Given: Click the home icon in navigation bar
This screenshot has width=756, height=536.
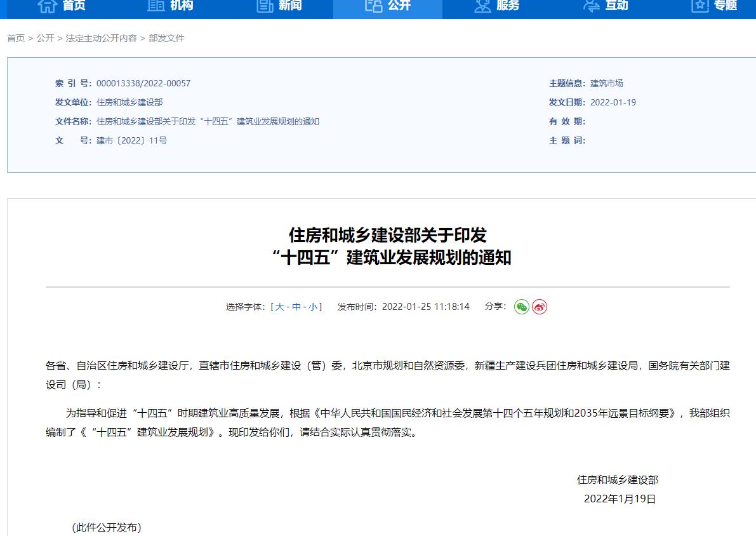Looking at the screenshot, I should (48, 6).
